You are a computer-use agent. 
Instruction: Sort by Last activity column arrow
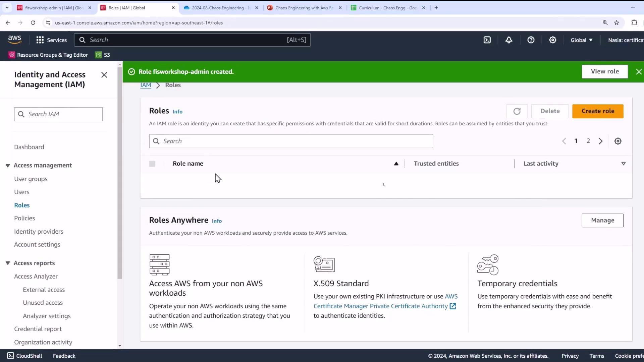click(x=623, y=164)
